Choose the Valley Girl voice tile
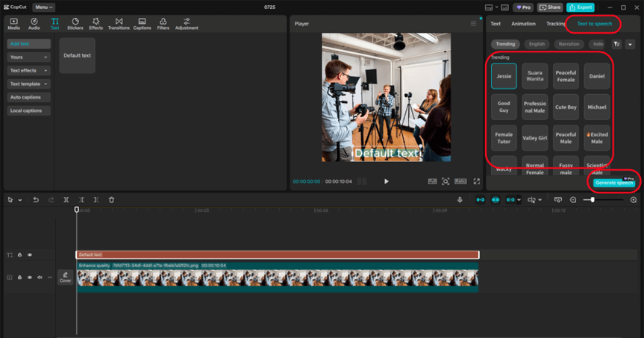The image size is (644, 338). tap(535, 138)
